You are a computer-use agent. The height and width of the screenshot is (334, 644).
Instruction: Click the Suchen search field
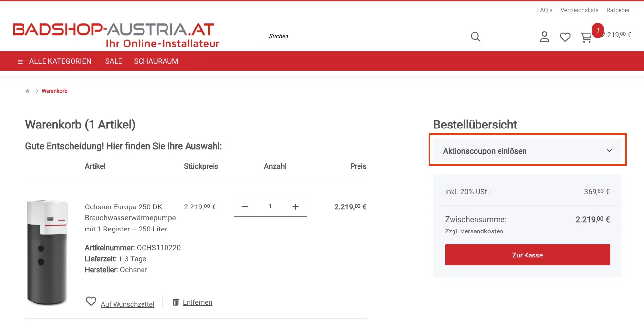[365, 36]
